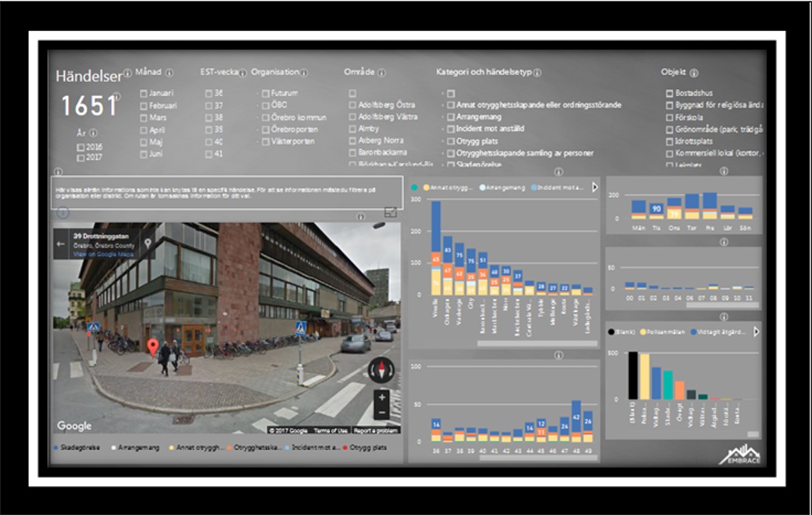Click the yellow Annat otrygg... legend dot
Screen dimensions: 812x515
point(426,187)
